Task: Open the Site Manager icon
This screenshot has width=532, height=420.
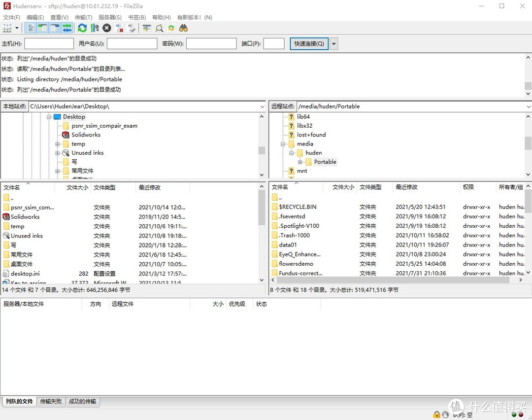Action: point(7,28)
